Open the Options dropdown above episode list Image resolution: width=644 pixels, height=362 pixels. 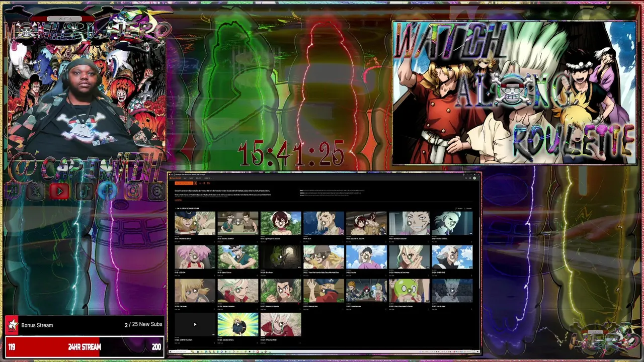[x=468, y=208]
